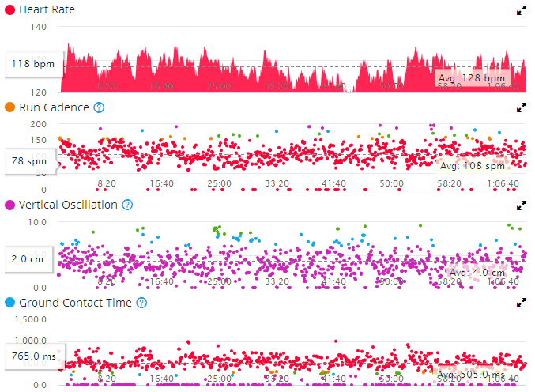Click the 41:40 marker on Run Cadence axis
Screen dimensions: 535x392
pos(333,183)
